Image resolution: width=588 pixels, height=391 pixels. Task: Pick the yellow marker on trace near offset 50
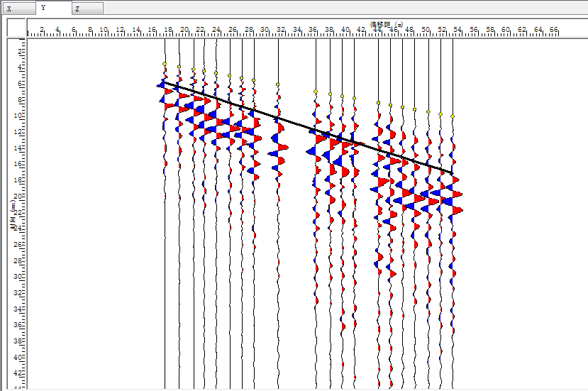[x=428, y=111]
